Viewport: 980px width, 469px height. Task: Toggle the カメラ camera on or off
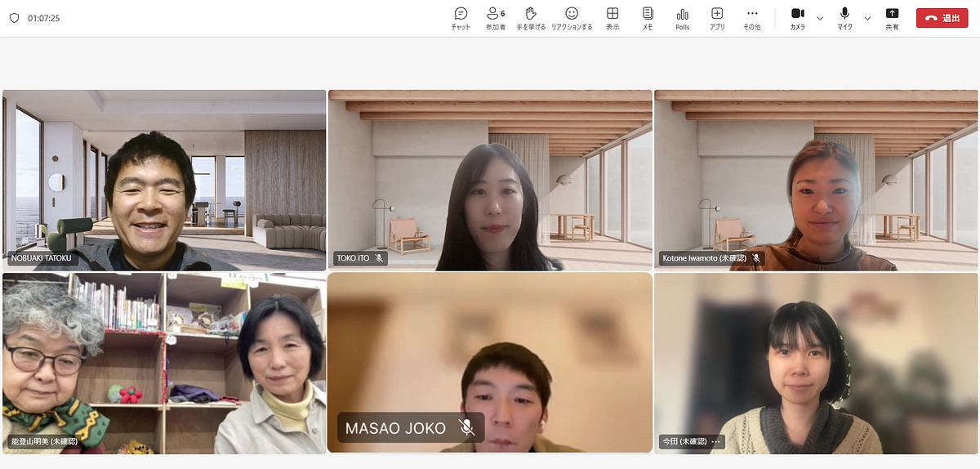[797, 18]
